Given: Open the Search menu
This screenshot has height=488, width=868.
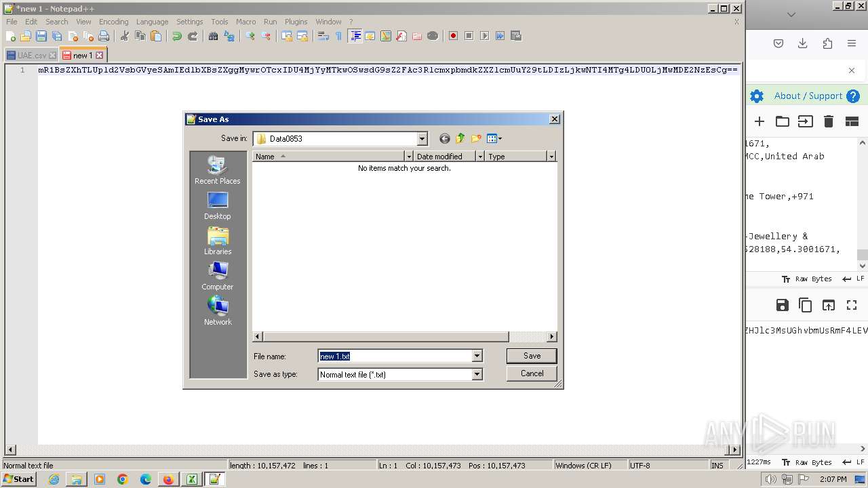Looking at the screenshot, I should tap(57, 22).
